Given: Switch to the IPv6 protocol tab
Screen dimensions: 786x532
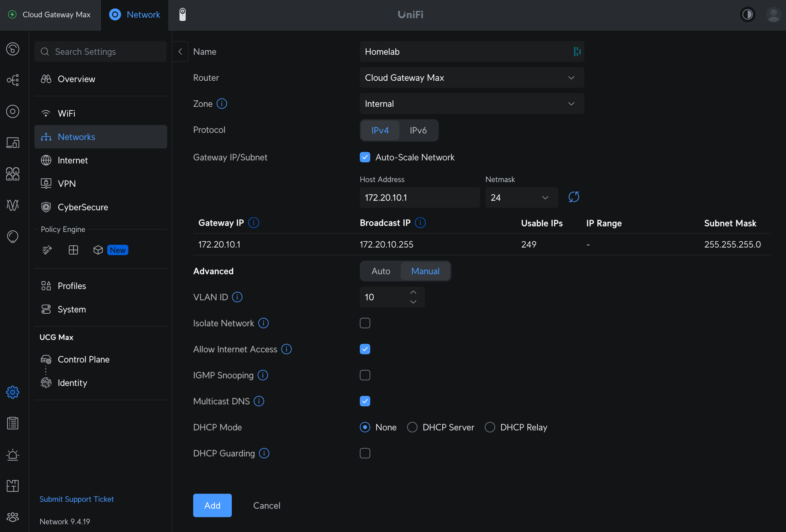Looking at the screenshot, I should [x=418, y=131].
